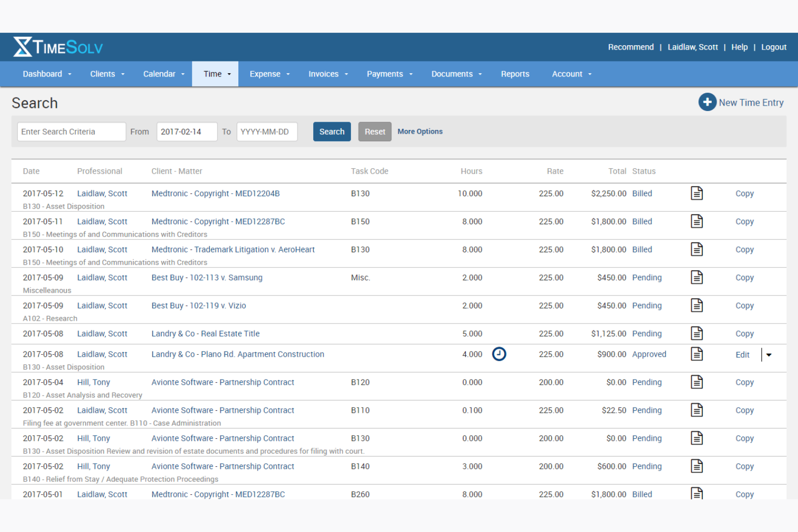Sort by the Client - Matter column header
The width and height of the screenshot is (798, 532).
click(x=177, y=171)
